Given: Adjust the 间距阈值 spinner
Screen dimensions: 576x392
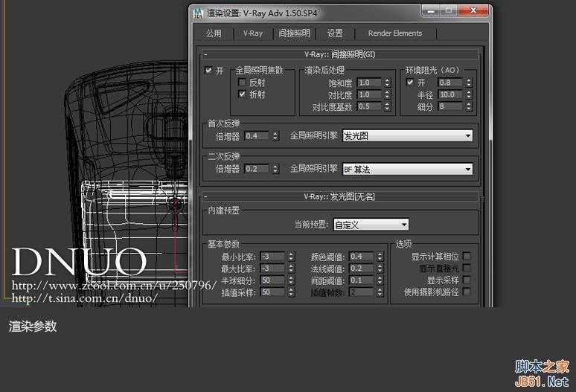Looking at the screenshot, I should pos(380,280).
